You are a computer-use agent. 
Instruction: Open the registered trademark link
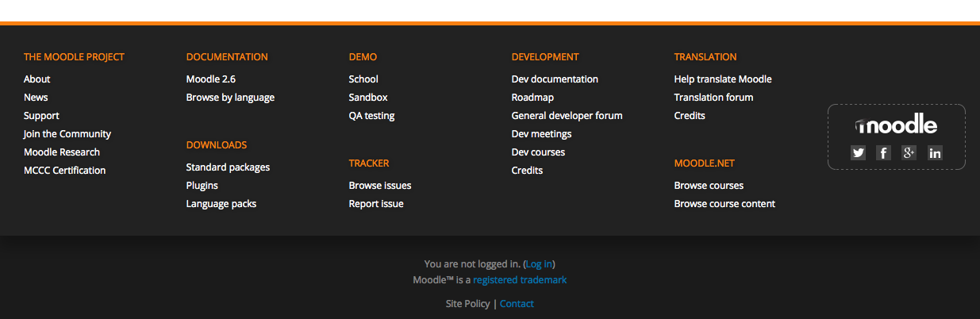pos(520,280)
